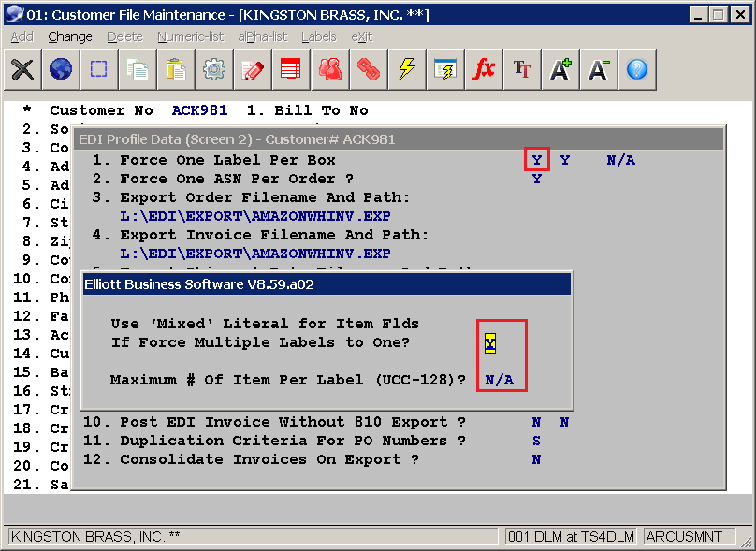Click the yellow lightning bolt icon
The height and width of the screenshot is (551, 756).
coord(406,69)
